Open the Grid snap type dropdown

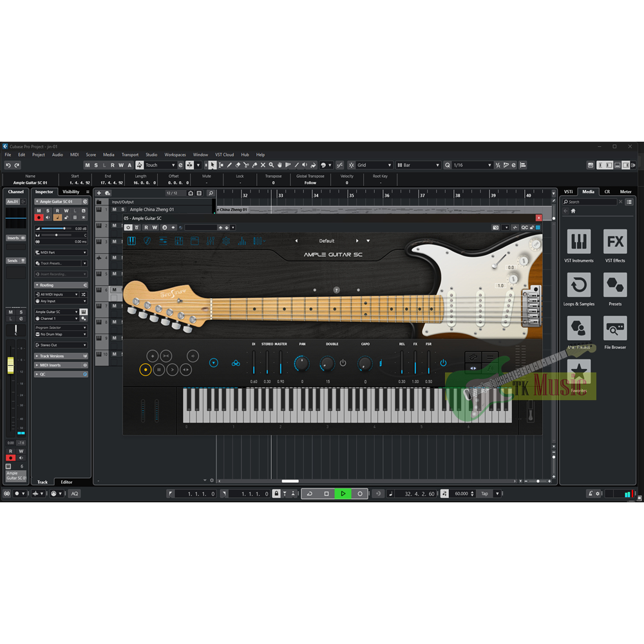point(375,165)
